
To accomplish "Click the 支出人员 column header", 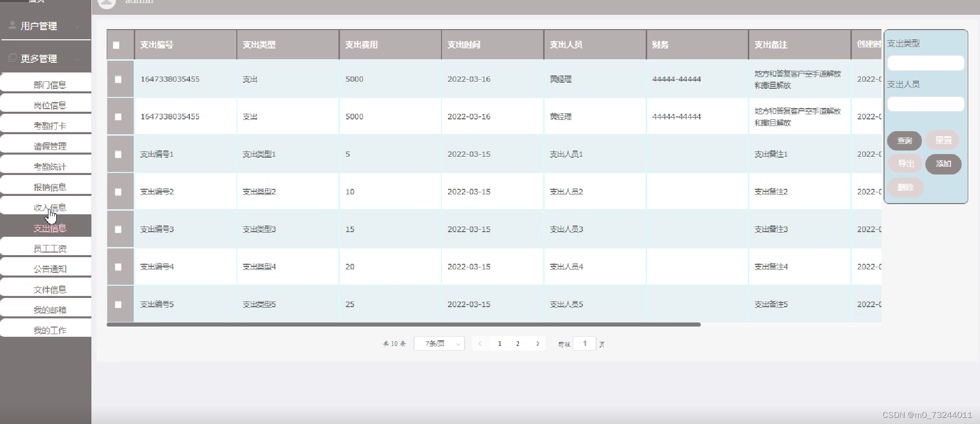I will 595,45.
